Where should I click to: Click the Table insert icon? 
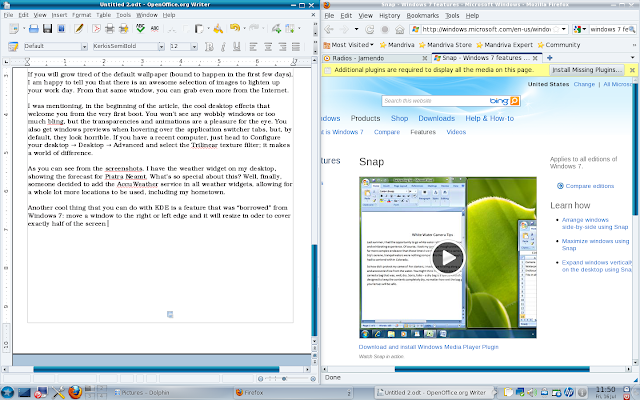[290, 29]
